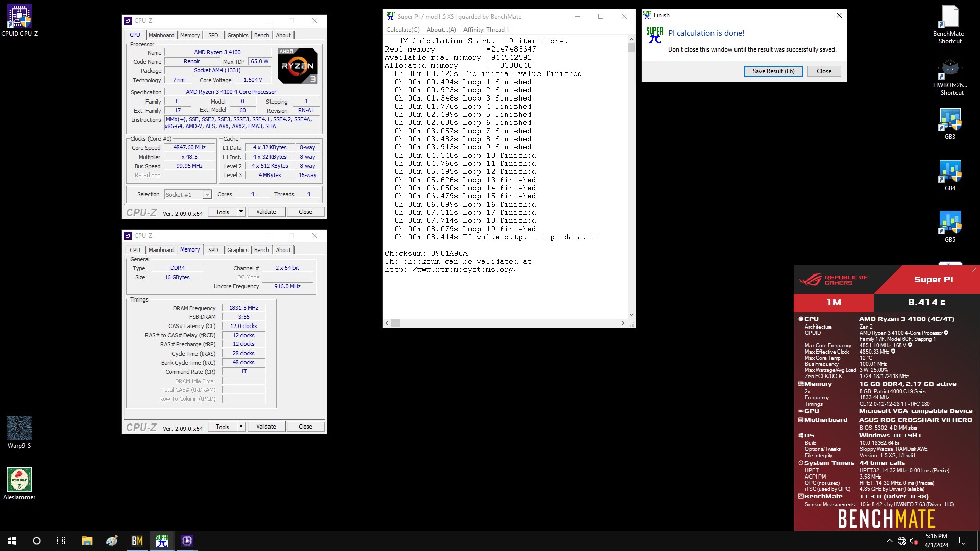Open Bench tab in top CPU-Z window

coord(262,35)
